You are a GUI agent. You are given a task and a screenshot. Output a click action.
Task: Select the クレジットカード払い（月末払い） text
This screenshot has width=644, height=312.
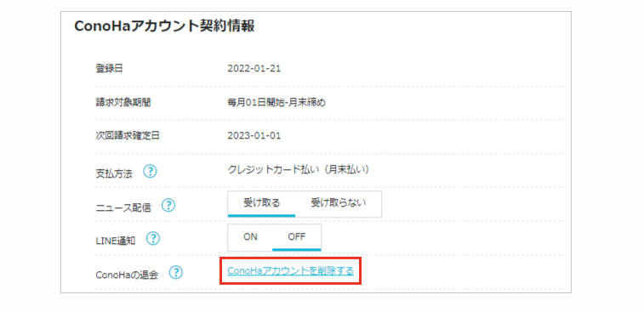click(298, 169)
